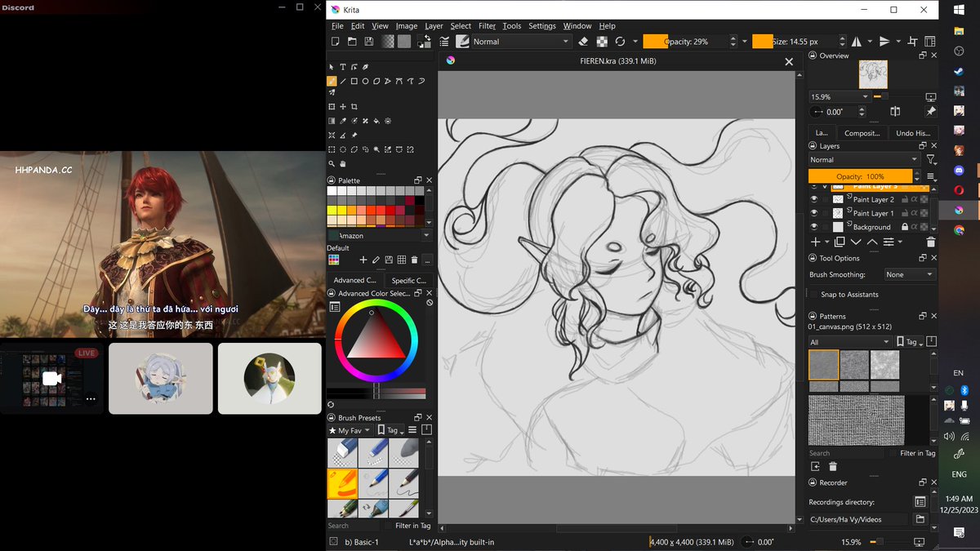Add a new color to palette

click(363, 260)
